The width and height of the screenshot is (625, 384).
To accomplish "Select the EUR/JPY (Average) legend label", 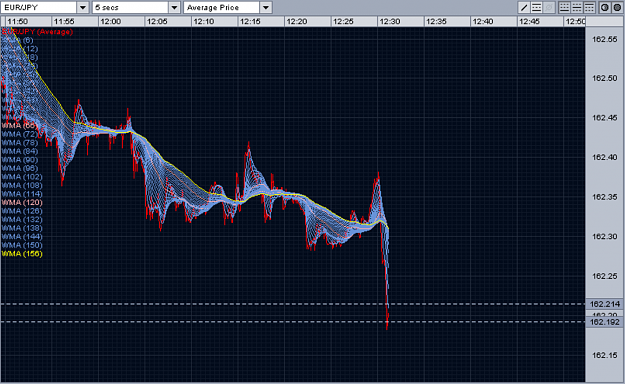I will (37, 32).
